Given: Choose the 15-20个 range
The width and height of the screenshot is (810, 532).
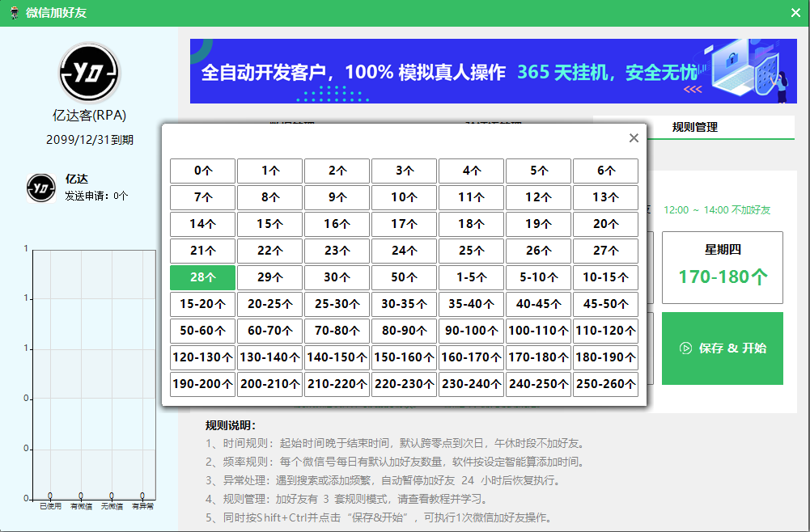Looking at the screenshot, I should point(202,304).
